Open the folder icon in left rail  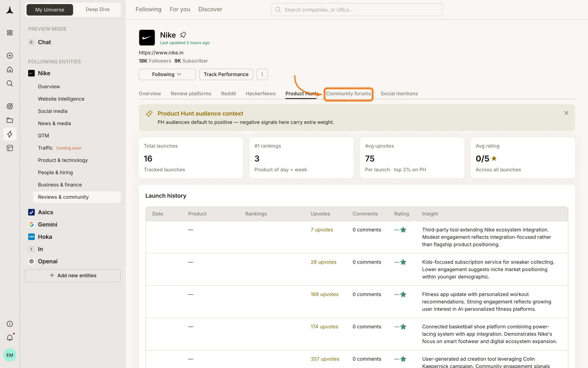coord(10,120)
